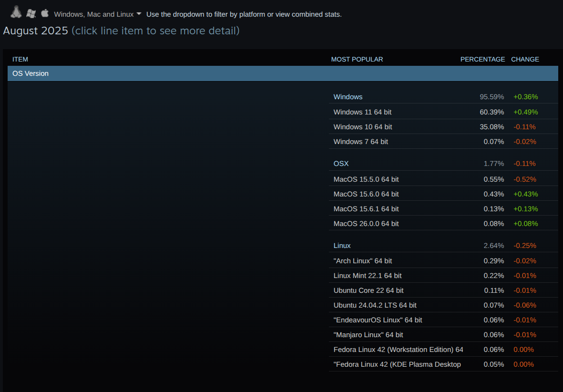Viewport: 563px width, 392px height.
Task: Click the 2.64% Linux percentage value
Action: (494, 246)
